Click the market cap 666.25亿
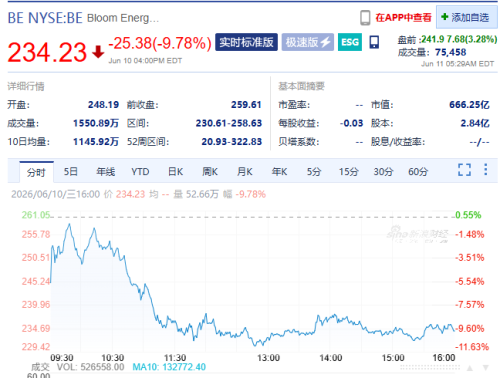Image resolution: width=500 pixels, height=378 pixels. coord(469,105)
